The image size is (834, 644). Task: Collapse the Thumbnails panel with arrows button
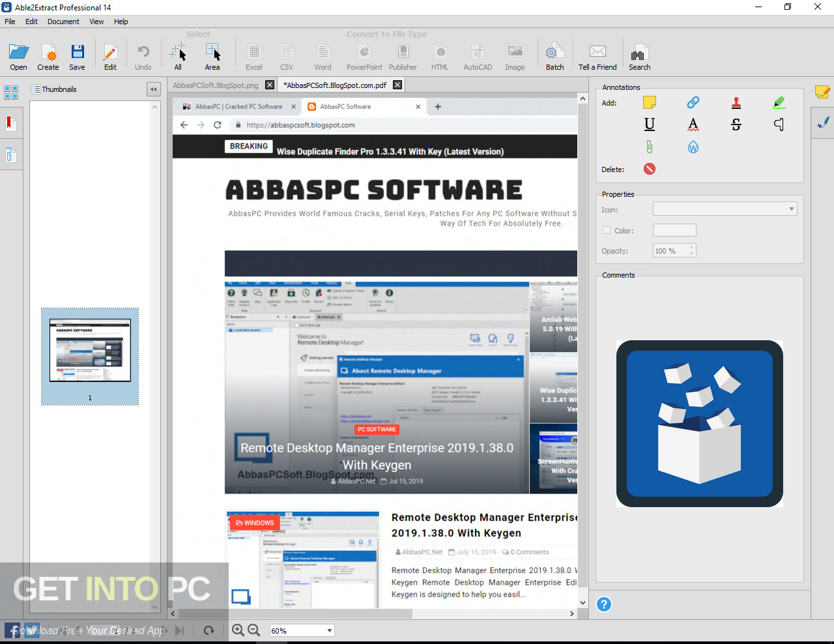coord(154,89)
